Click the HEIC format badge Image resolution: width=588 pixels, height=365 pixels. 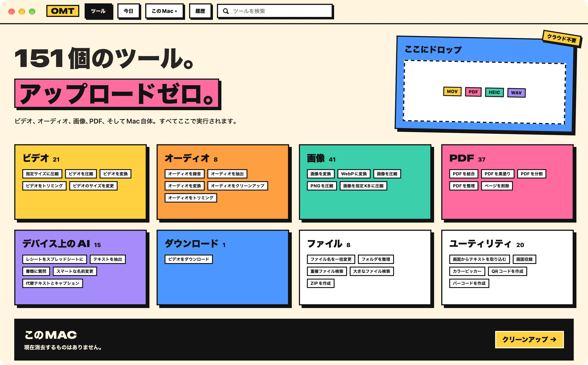[494, 92]
